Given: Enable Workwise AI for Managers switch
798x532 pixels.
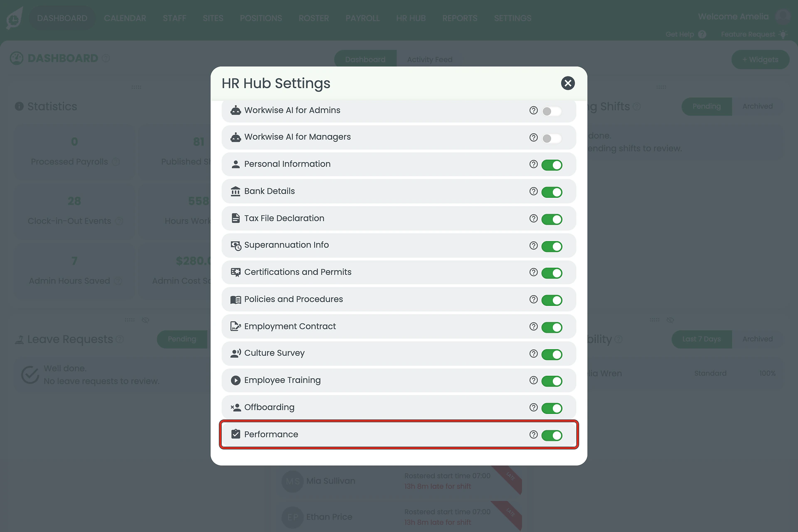Looking at the screenshot, I should coord(552,138).
